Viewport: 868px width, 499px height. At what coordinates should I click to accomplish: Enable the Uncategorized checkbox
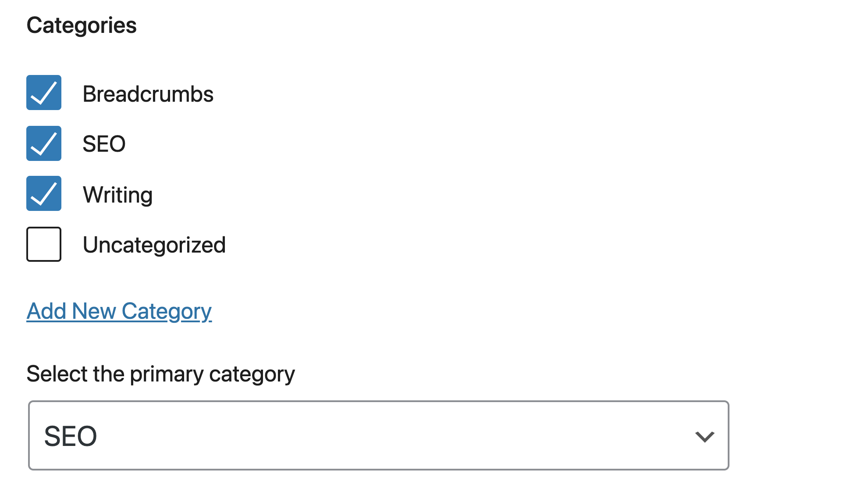(x=44, y=244)
